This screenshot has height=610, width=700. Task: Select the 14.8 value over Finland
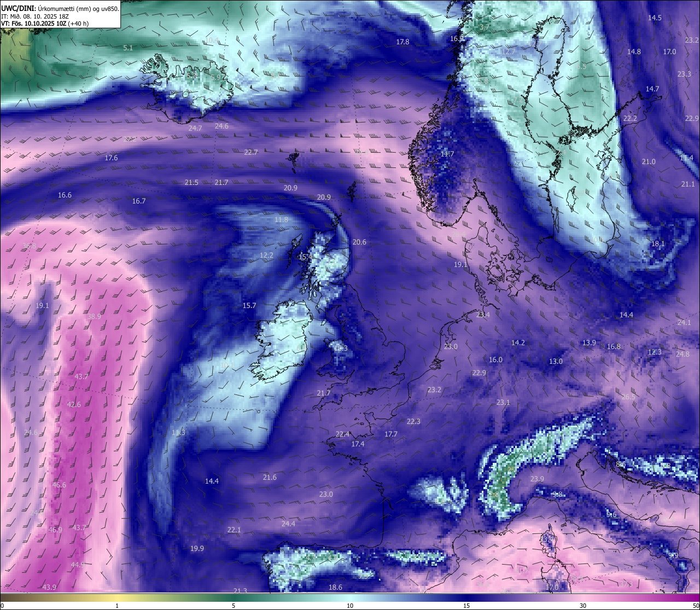tap(634, 52)
